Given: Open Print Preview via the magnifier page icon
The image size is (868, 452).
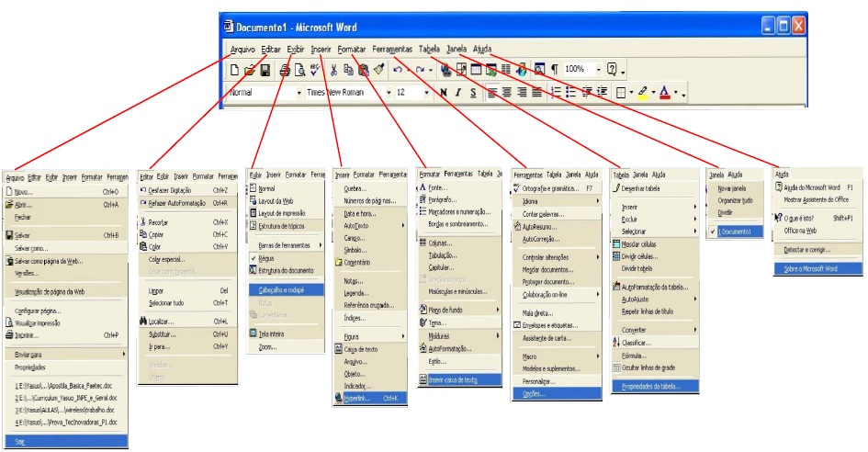Looking at the screenshot, I should tap(299, 70).
